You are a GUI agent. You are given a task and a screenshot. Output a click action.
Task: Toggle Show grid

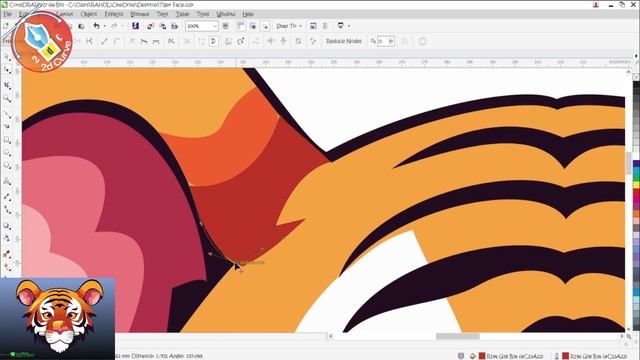tap(253, 26)
